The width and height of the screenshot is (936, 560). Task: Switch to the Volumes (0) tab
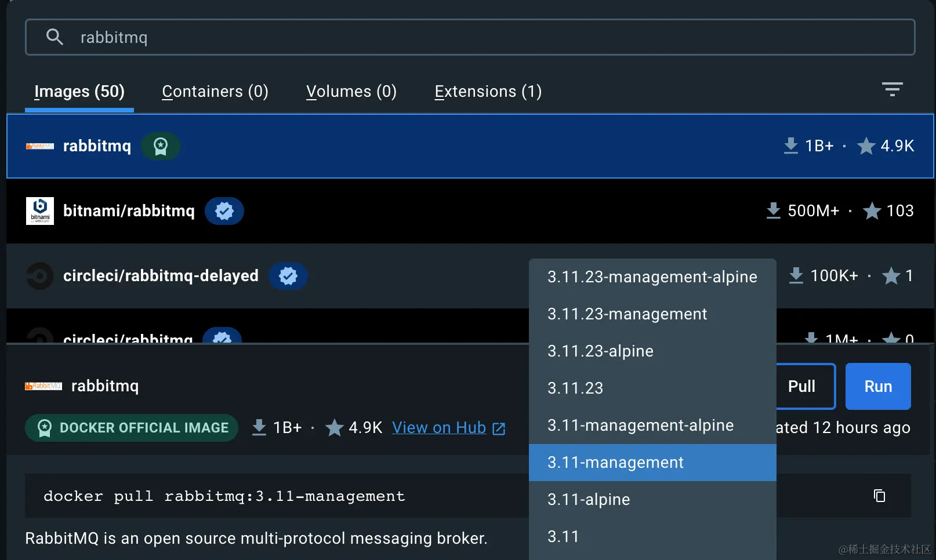click(351, 92)
